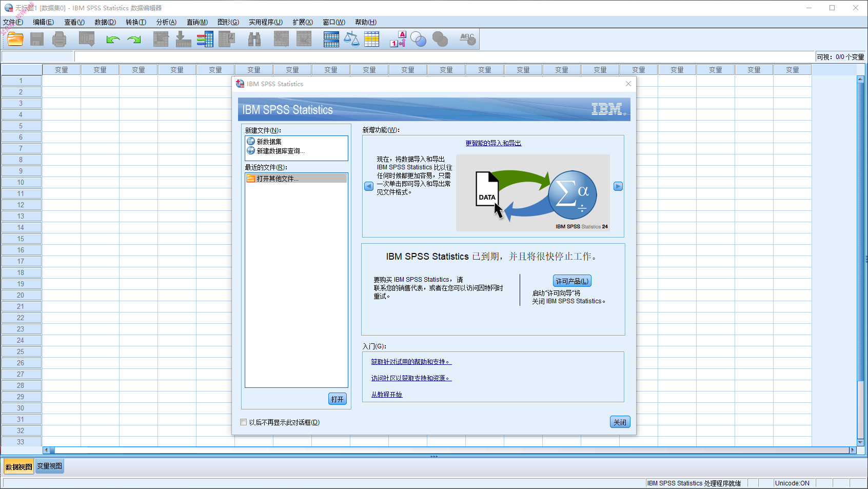
Task: Click previous arrow in What's New panel
Action: click(369, 186)
